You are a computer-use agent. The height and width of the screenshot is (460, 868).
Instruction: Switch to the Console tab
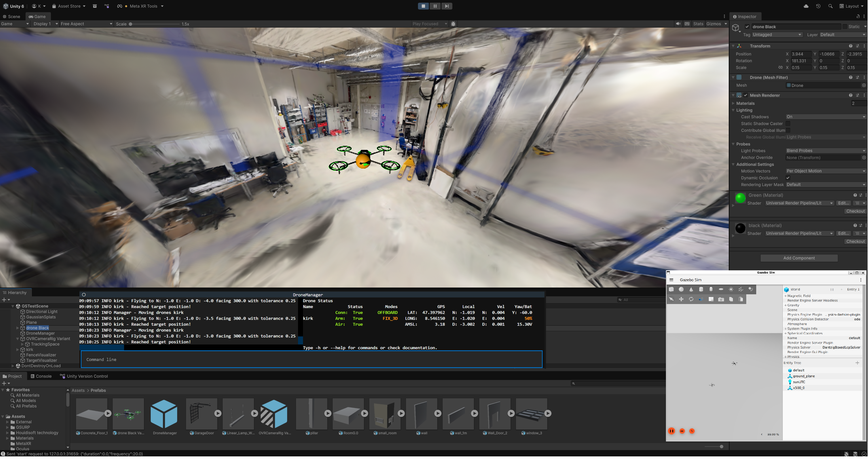[x=41, y=376]
